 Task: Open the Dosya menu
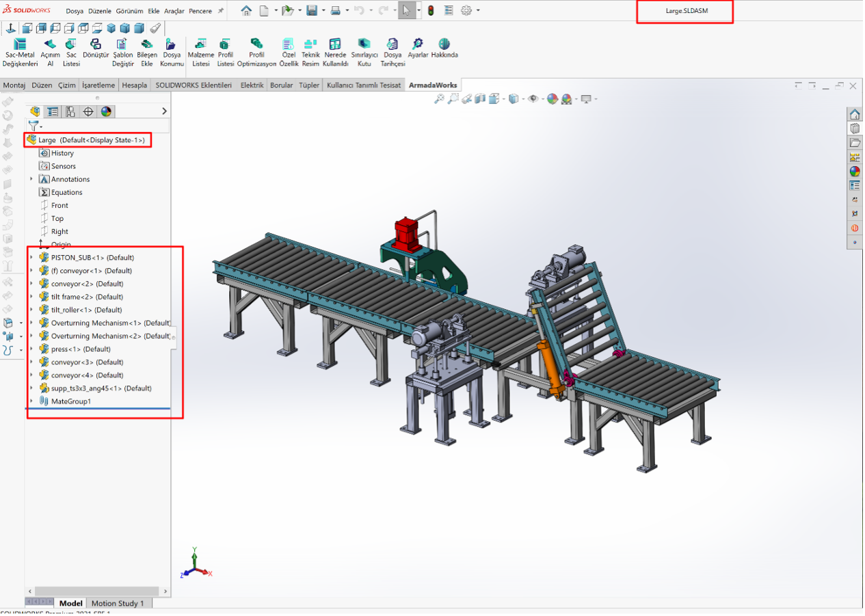pos(75,11)
